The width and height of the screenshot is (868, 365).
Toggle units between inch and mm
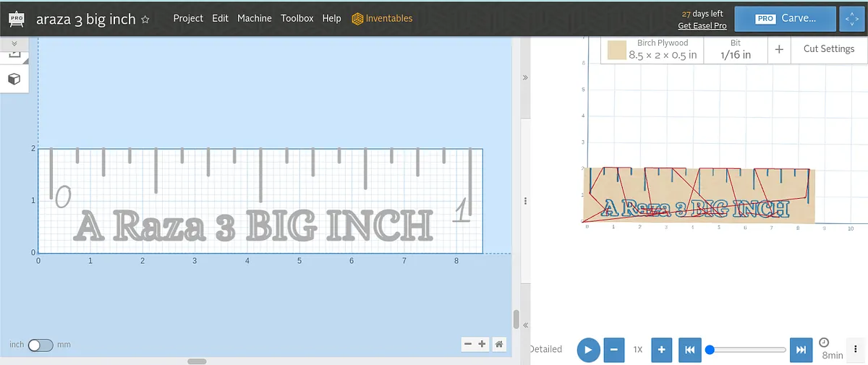coord(41,345)
